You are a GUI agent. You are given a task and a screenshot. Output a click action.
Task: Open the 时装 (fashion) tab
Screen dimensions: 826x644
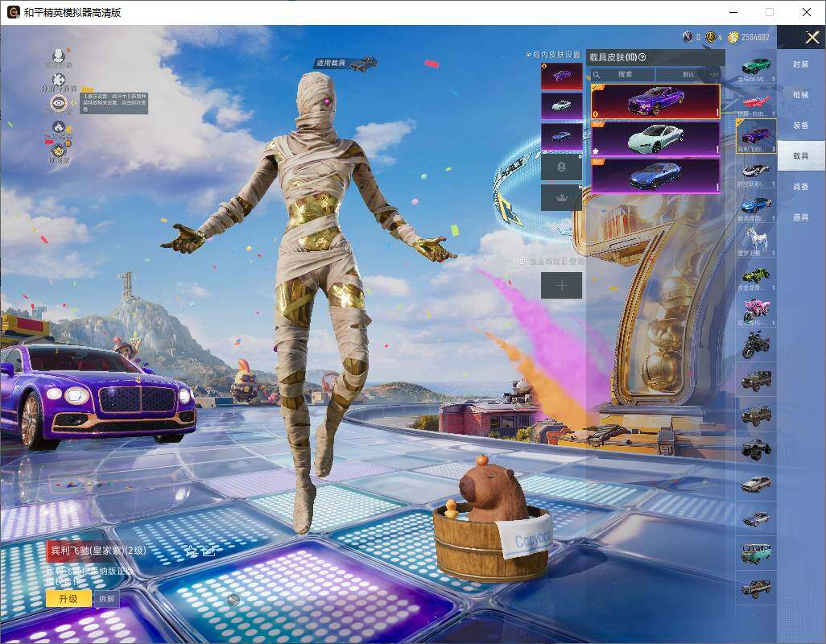click(801, 64)
